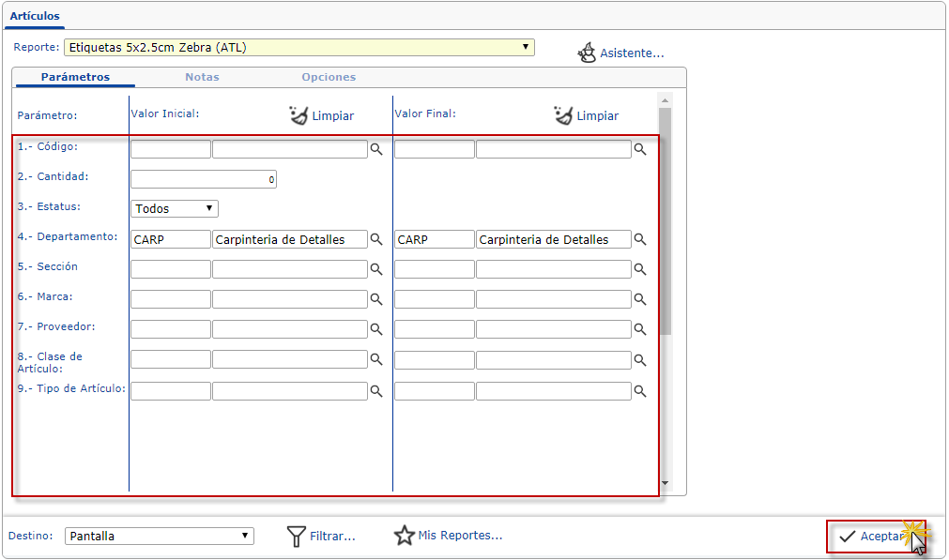Viewport: 949px width, 560px height.
Task: Open lookup for final Proveedor value
Action: point(640,329)
